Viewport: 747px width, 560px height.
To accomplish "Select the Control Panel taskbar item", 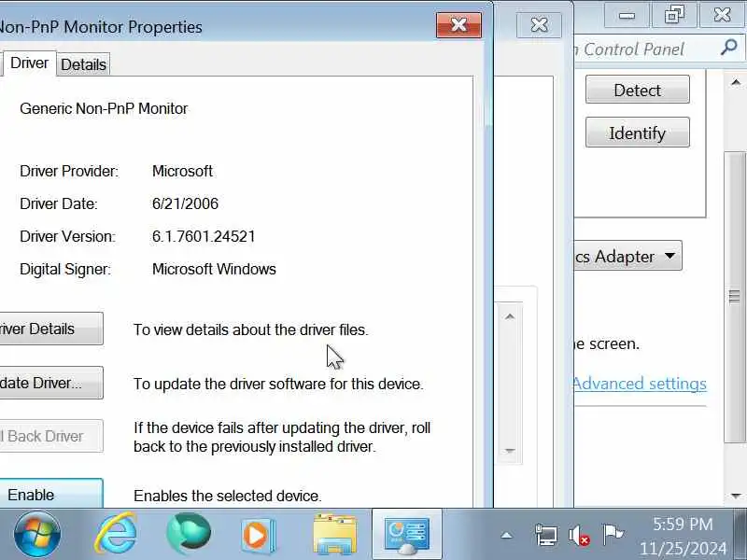I will coord(407,535).
